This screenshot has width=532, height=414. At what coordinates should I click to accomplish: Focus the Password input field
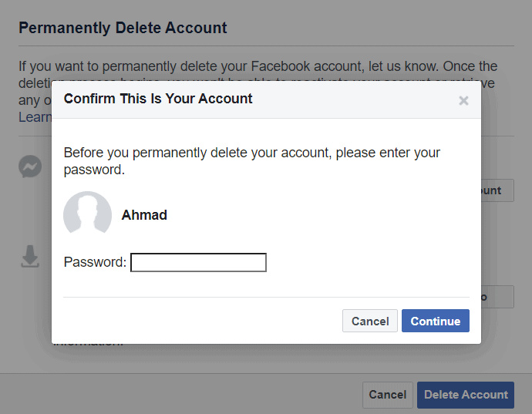tap(198, 262)
